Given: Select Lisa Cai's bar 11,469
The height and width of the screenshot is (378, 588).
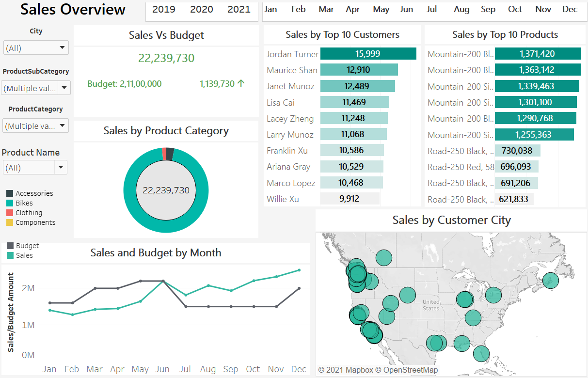Looking at the screenshot, I should [355, 102].
